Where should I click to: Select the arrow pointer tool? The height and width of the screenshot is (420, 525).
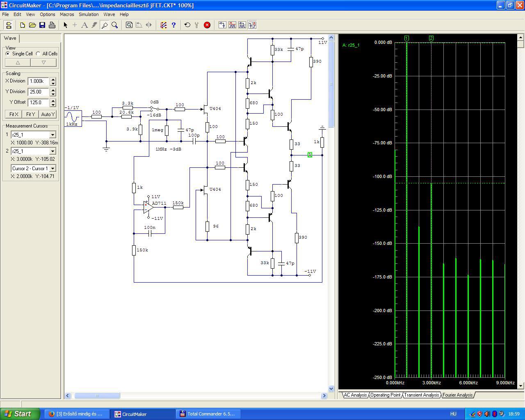coord(65,25)
